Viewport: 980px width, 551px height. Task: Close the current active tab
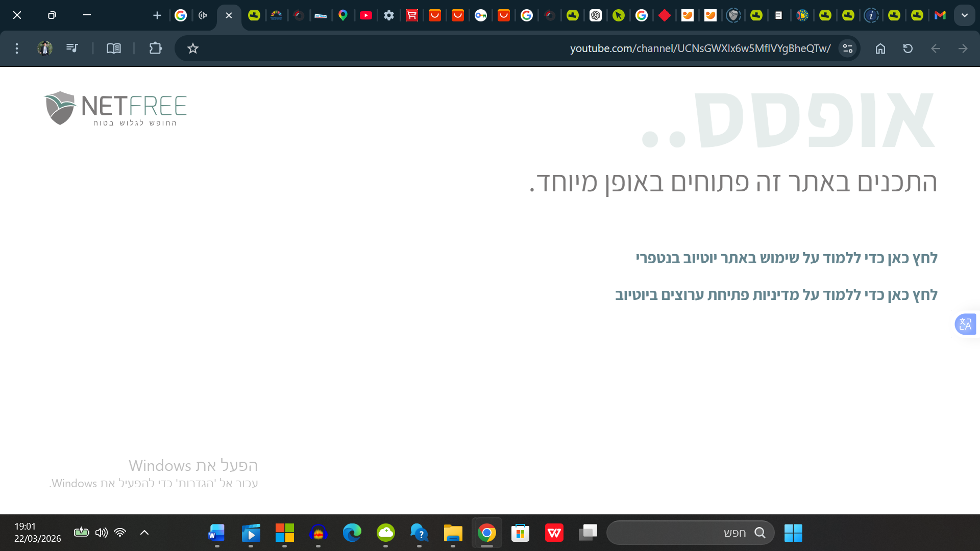[229, 15]
